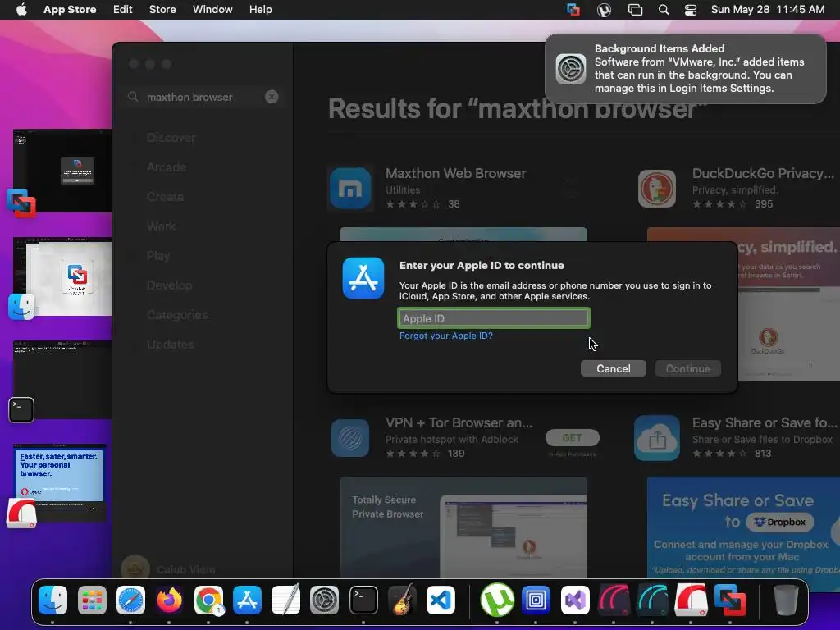Viewport: 840px width, 630px height.
Task: Launch Safari from the Dock
Action: [x=130, y=600]
